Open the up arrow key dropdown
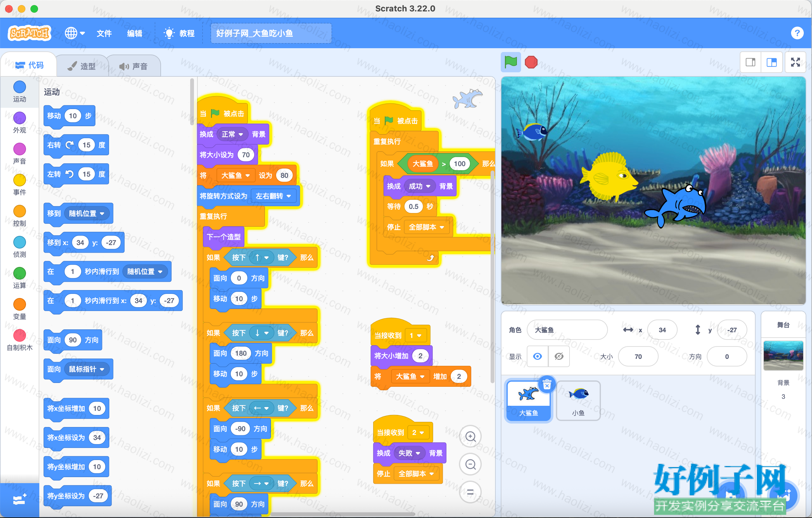The height and width of the screenshot is (518, 812). 261,258
